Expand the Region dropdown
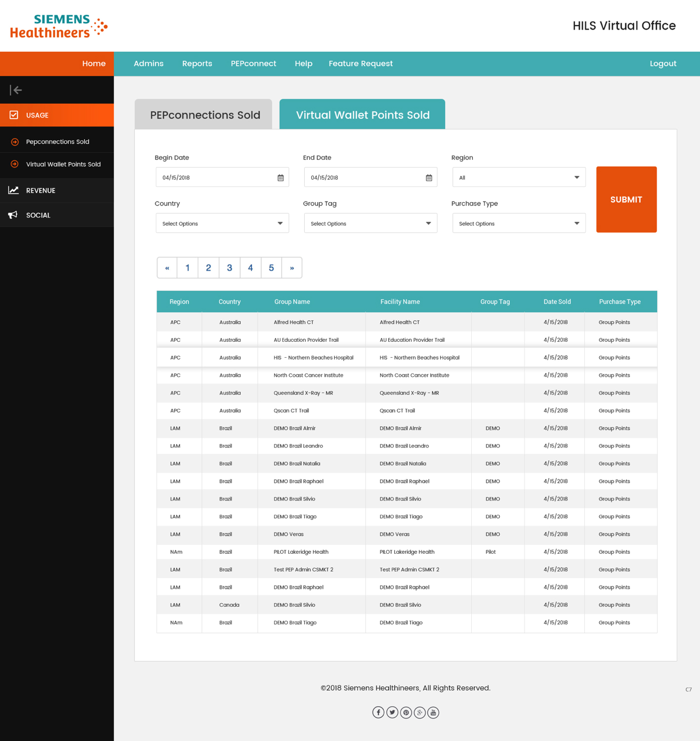The image size is (700, 741). pyautogui.click(x=519, y=177)
